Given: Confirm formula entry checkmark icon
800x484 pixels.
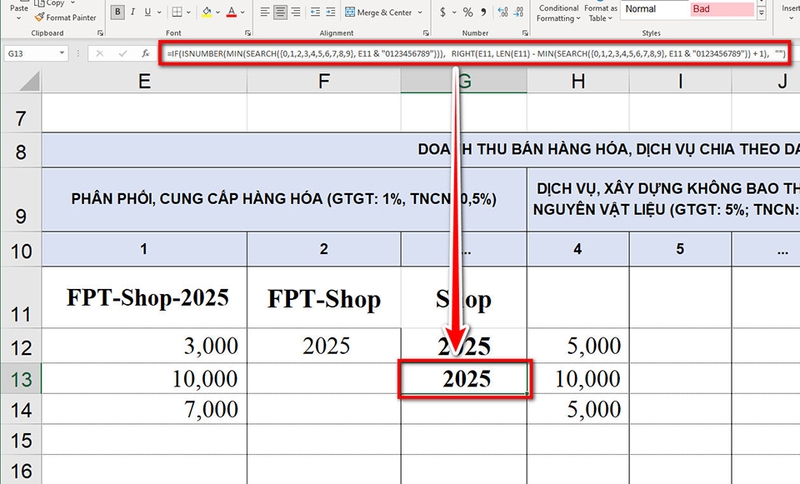Looking at the screenshot, I should pos(122,53).
